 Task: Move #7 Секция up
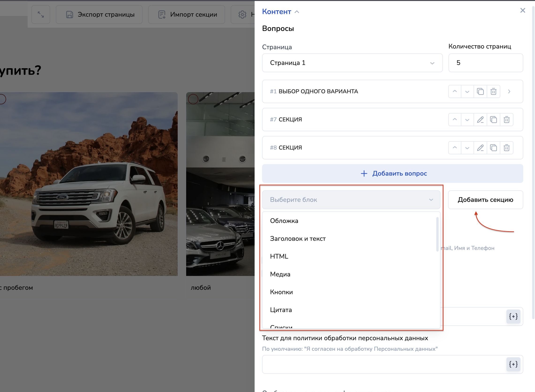[x=455, y=120]
